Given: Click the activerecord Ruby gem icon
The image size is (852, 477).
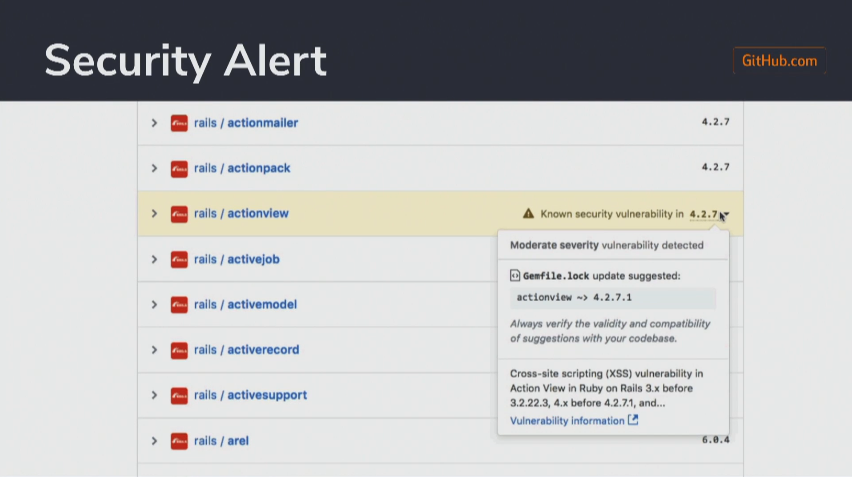Looking at the screenshot, I should (x=179, y=350).
